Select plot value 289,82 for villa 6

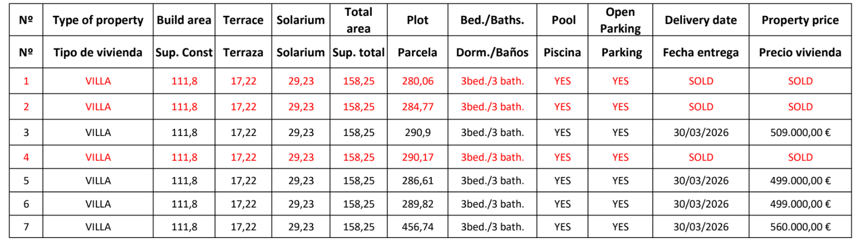click(x=418, y=204)
